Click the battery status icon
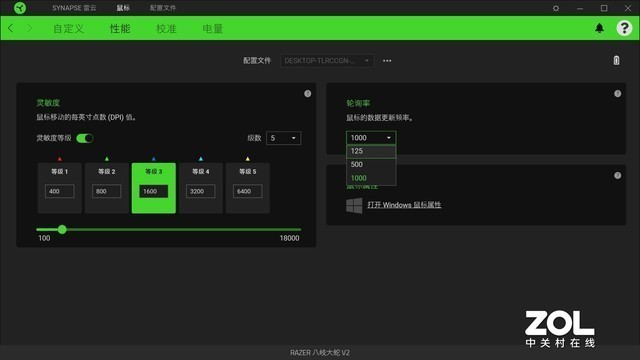This screenshot has height=360, width=640. [x=616, y=60]
